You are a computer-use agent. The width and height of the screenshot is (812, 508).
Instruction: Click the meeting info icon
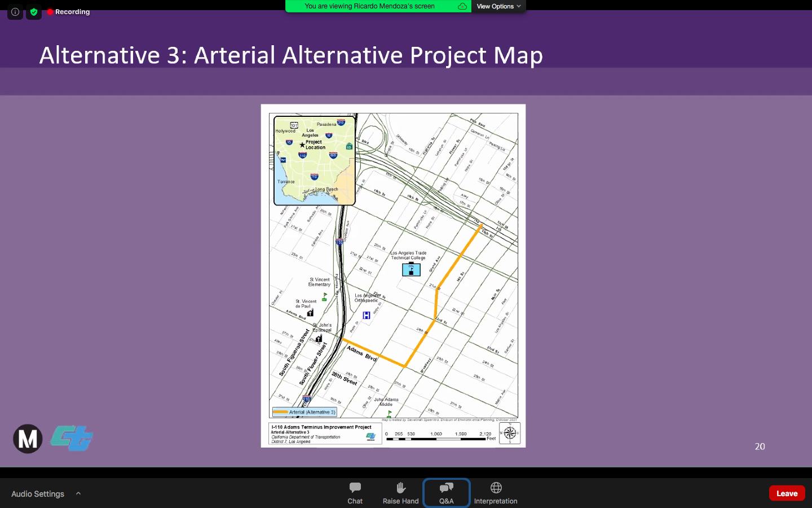[15, 12]
